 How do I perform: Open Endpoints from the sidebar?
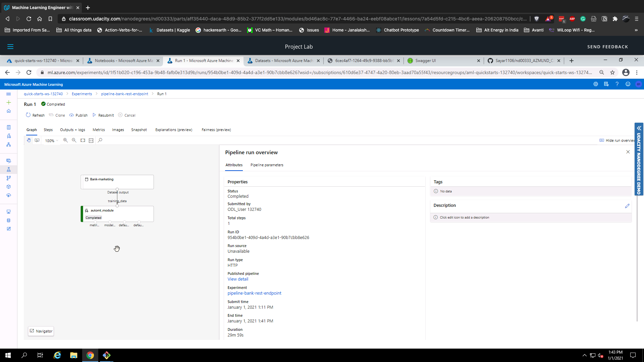(9, 195)
